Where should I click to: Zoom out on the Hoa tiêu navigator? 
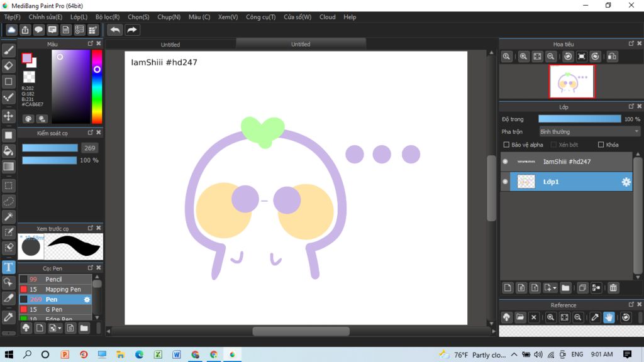[x=551, y=57]
